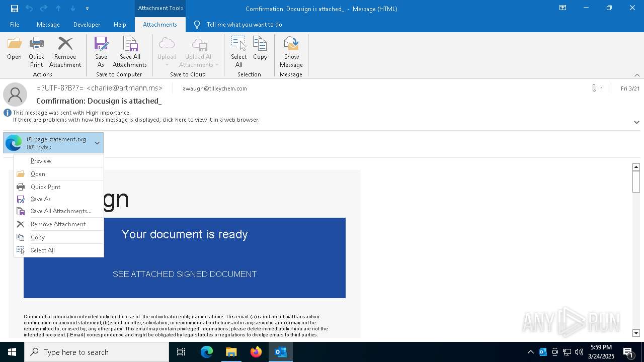This screenshot has width=644, height=362.
Task: Click the scrollbar up arrow
Action: click(636, 167)
